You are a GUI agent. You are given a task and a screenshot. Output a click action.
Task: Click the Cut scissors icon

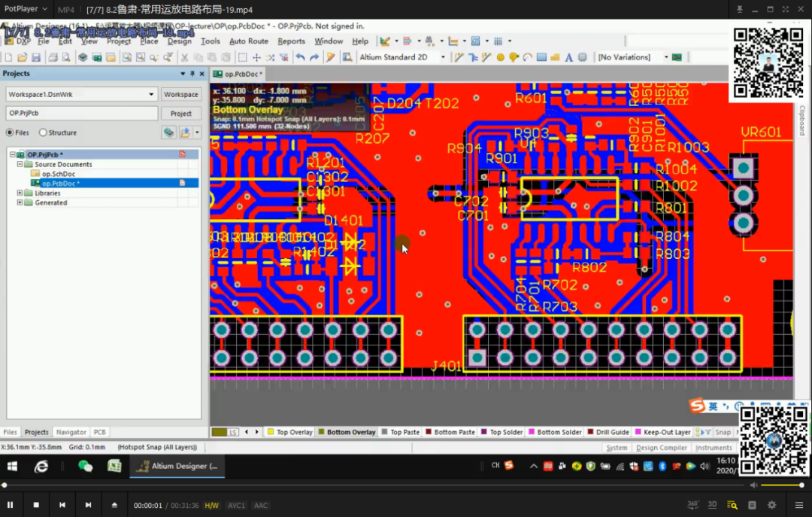click(x=184, y=57)
